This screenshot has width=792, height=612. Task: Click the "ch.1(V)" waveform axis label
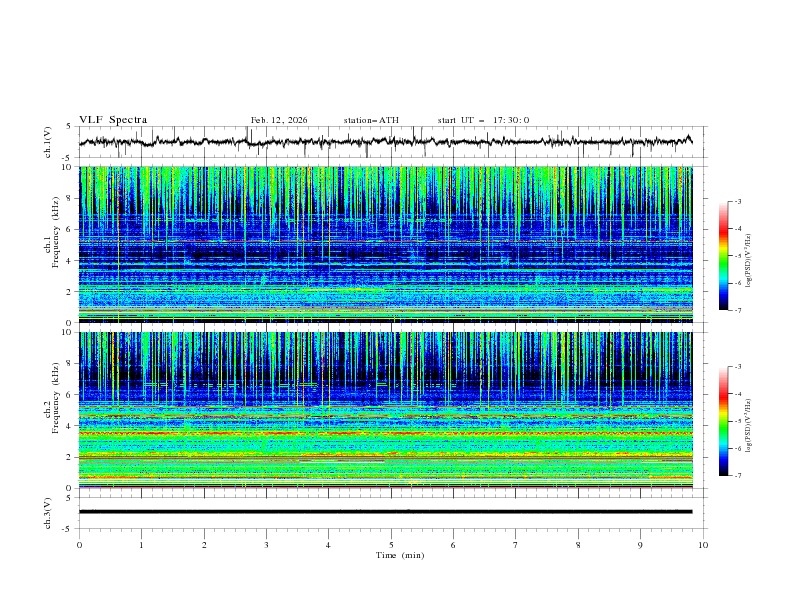tap(48, 142)
